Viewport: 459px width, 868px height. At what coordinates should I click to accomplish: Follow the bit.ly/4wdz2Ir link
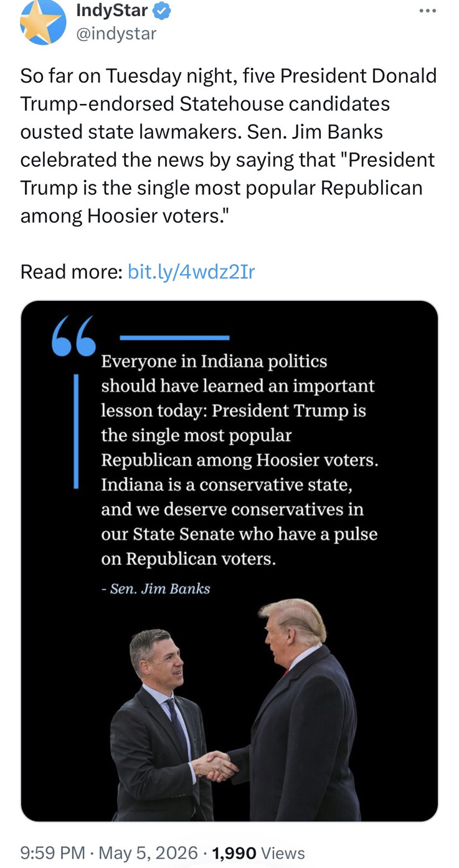click(191, 271)
